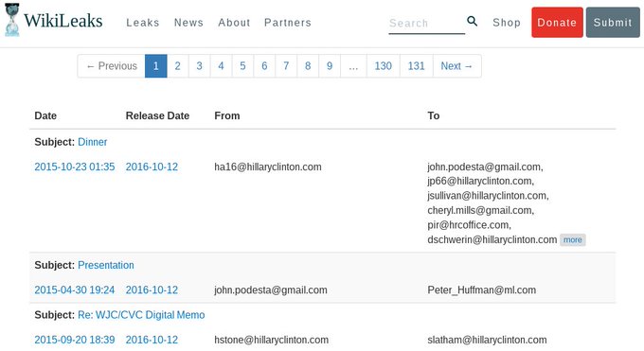Click sender ha16@hillaryclinton.com

[x=268, y=167]
